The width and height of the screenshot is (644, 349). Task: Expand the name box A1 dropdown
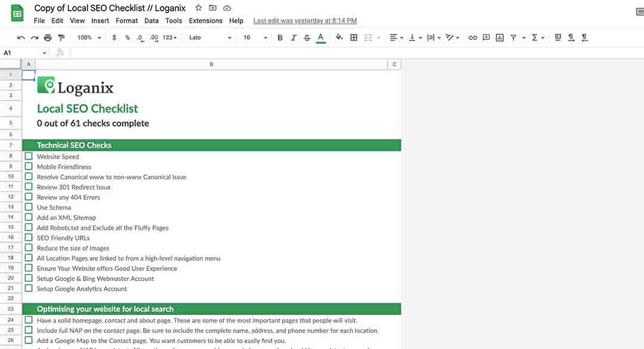click(x=44, y=53)
